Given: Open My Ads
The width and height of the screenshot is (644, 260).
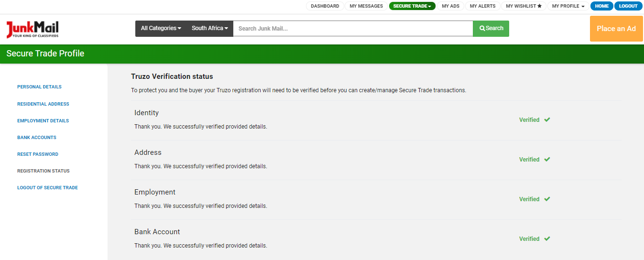Looking at the screenshot, I should tap(450, 6).
